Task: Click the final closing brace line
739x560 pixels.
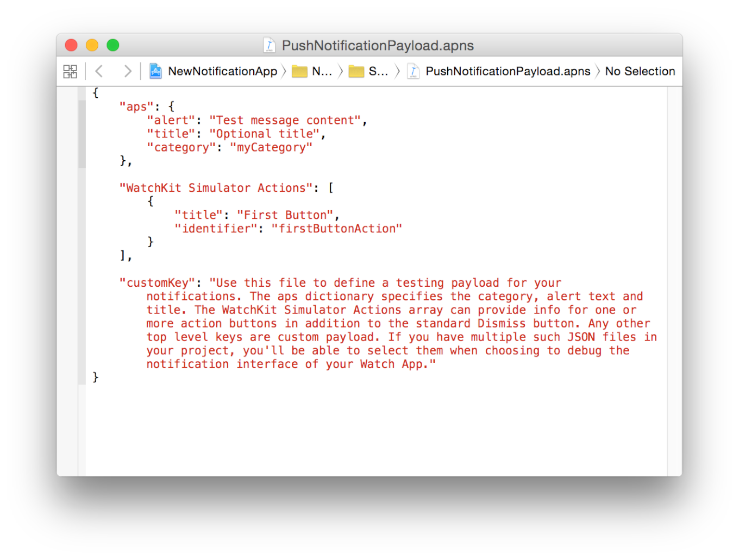Action: point(96,377)
